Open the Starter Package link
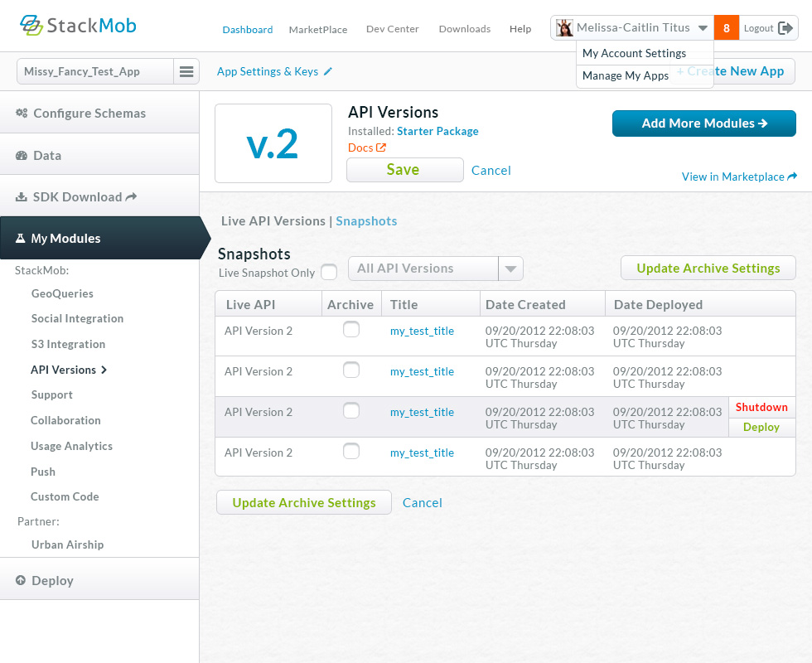This screenshot has width=812, height=663. [437, 131]
